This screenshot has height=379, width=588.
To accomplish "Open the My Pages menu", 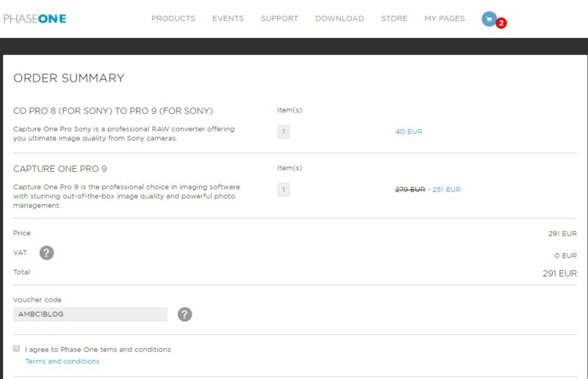I will 445,18.
